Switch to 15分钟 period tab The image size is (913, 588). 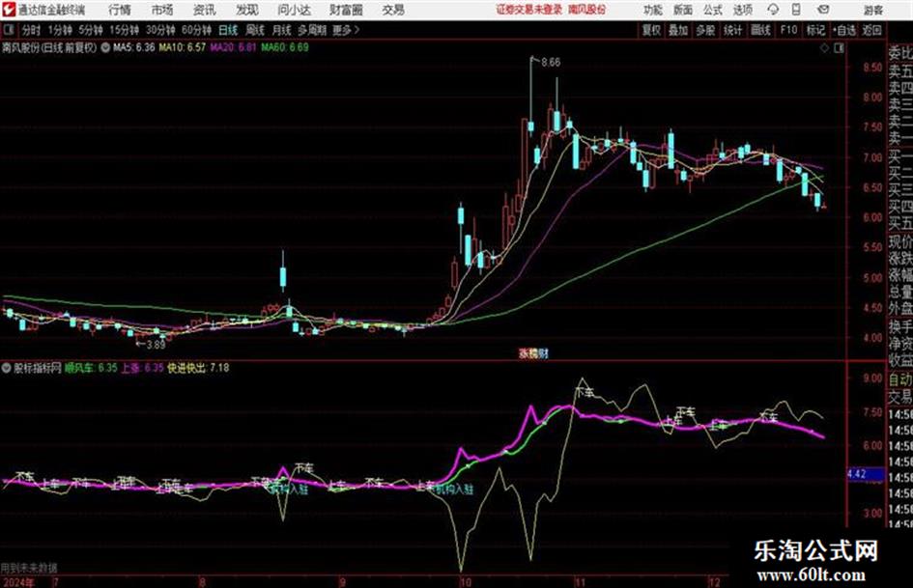[x=124, y=30]
